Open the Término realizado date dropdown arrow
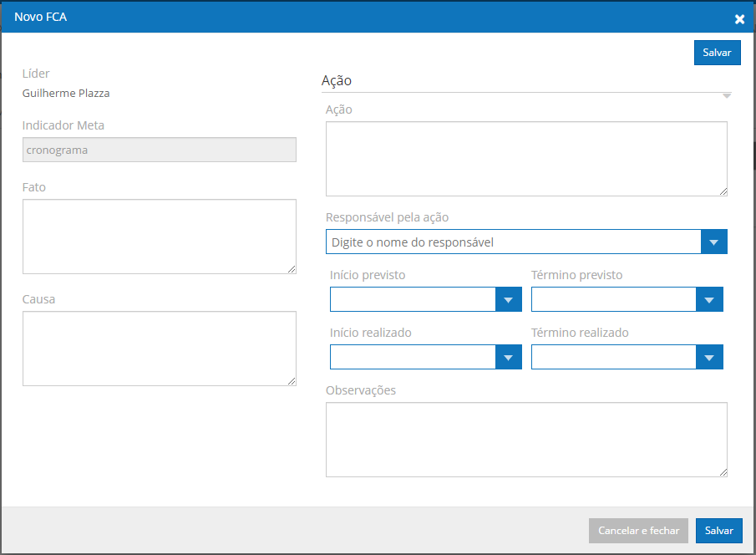This screenshot has width=756, height=555. [x=709, y=357]
